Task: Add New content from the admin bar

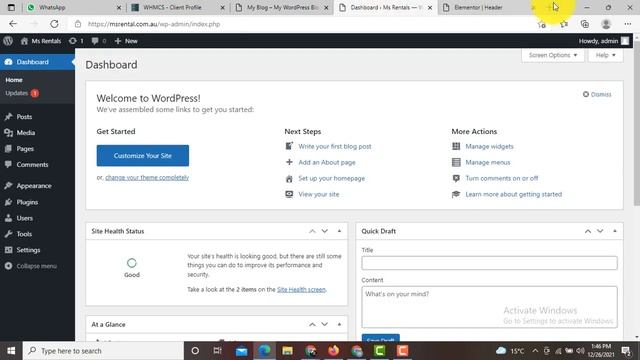Action: tap(126, 41)
